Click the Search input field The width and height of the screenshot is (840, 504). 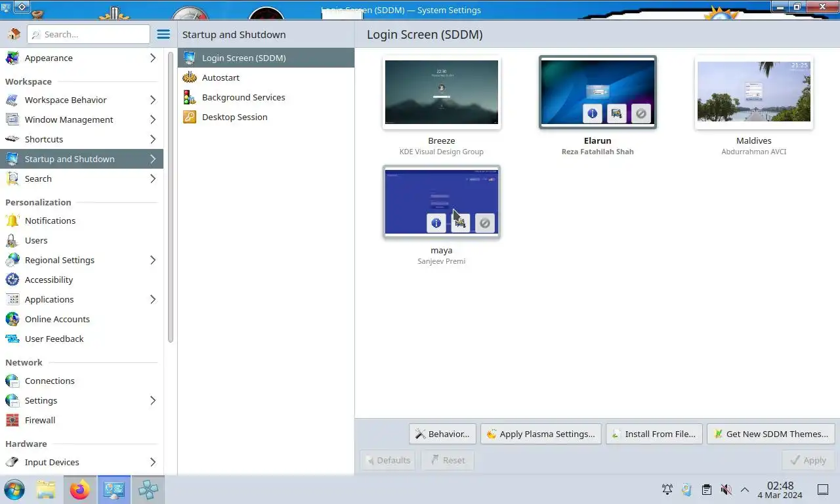pyautogui.click(x=89, y=34)
